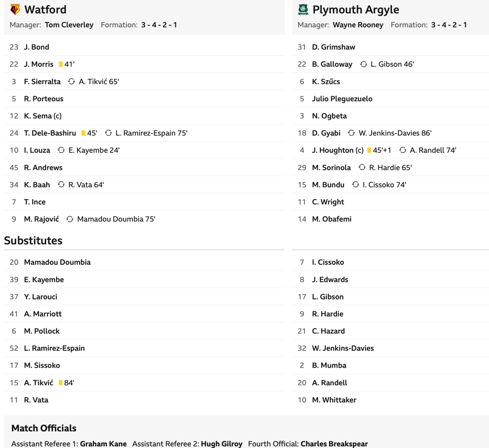
Task: Select Plymouth manager Wayne Rooney's name
Action: point(358,25)
